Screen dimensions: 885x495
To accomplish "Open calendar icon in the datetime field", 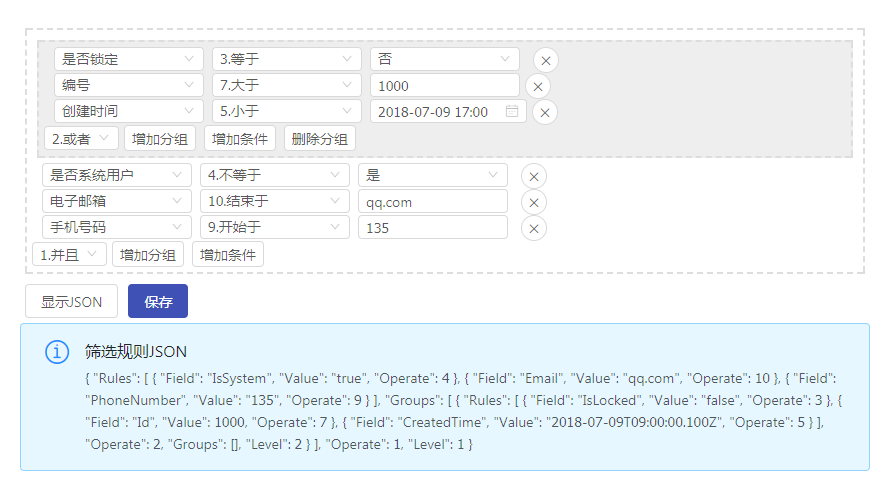I will tap(512, 111).
